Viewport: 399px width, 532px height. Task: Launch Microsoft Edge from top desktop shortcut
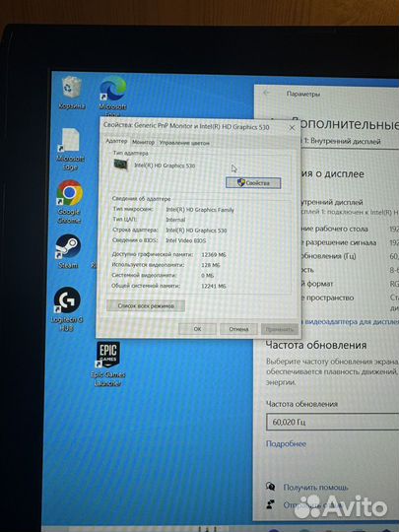coord(112,95)
